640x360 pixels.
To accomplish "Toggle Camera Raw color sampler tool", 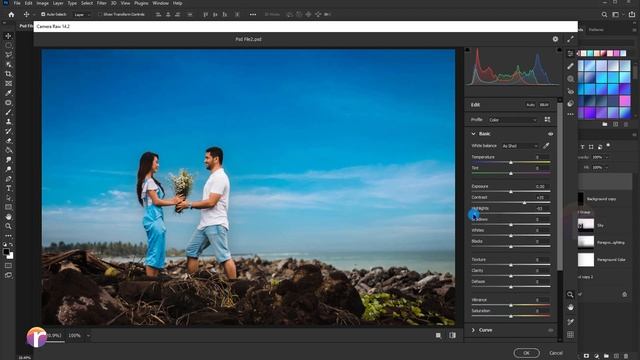I will 570,322.
